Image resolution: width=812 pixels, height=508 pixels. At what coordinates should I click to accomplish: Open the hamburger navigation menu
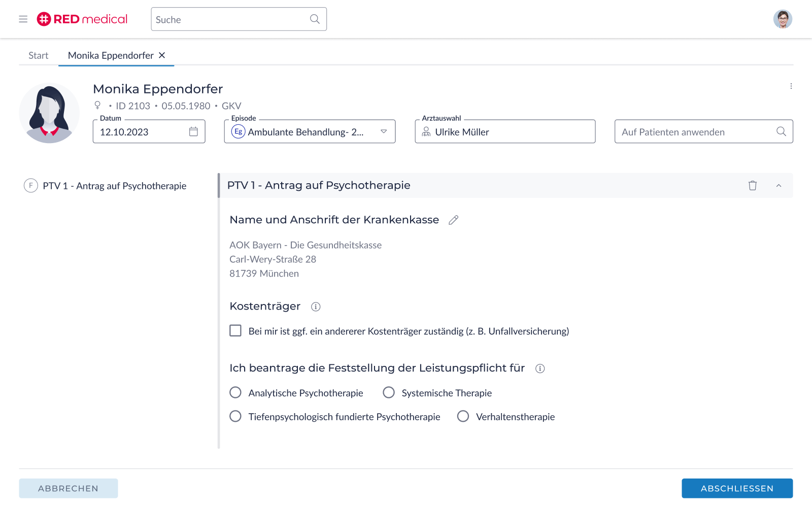point(23,19)
